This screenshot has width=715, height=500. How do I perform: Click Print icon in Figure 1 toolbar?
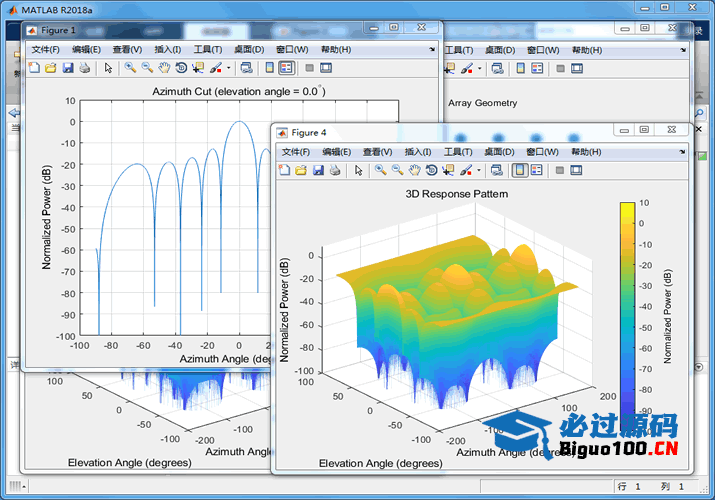coord(84,68)
